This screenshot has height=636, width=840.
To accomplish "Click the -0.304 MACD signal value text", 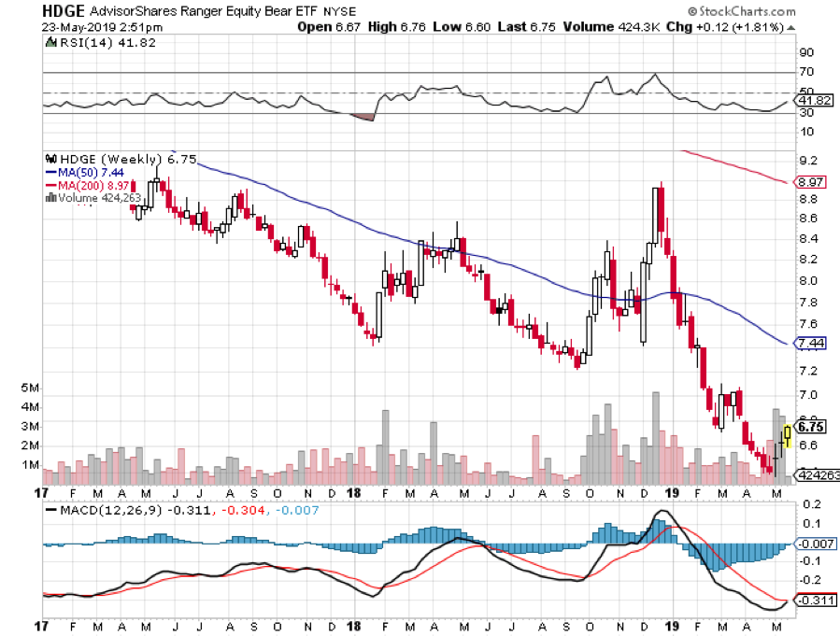I will pyautogui.click(x=243, y=510).
